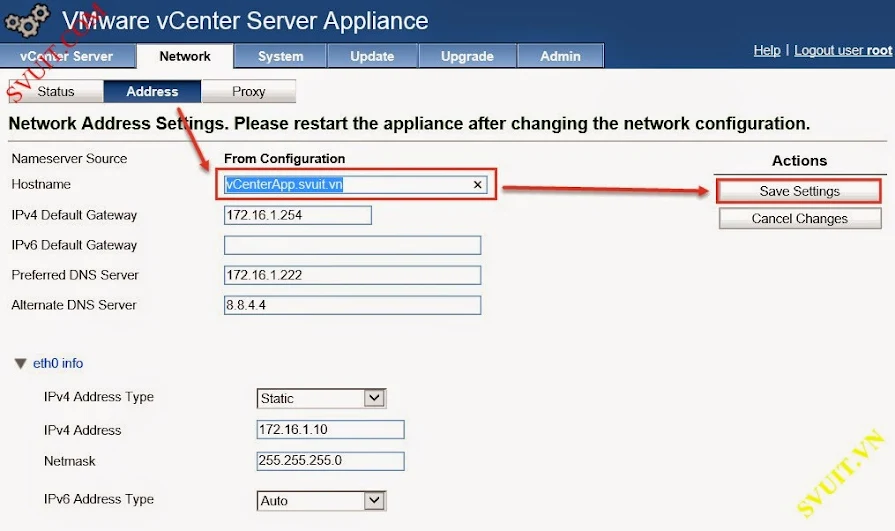Open the IPv4 Address Type dropdown
Image resolution: width=895 pixels, height=531 pixels.
(321, 398)
